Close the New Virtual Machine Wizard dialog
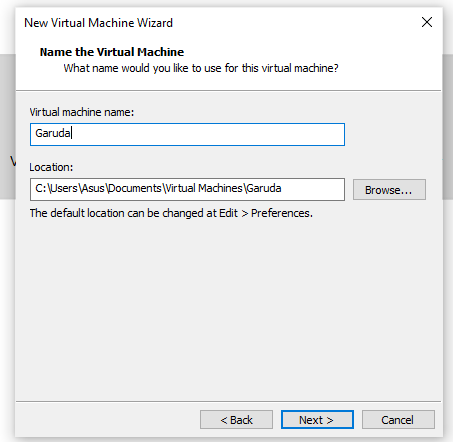The height and width of the screenshot is (442, 453). [427, 22]
